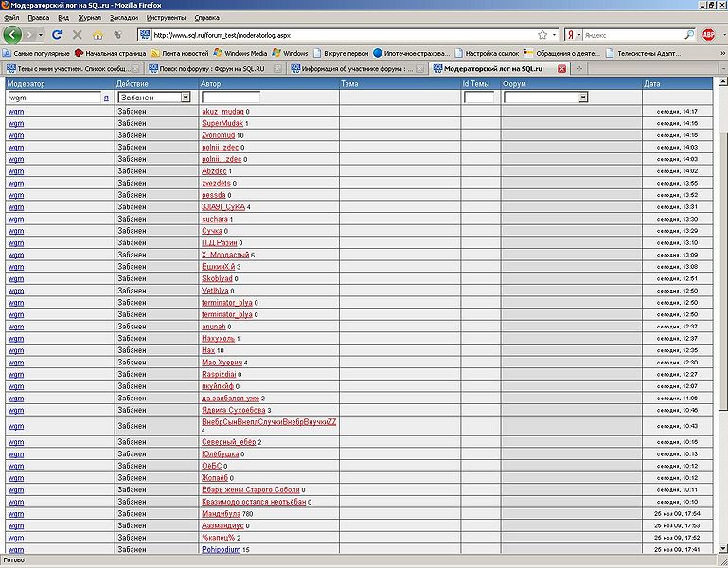Open the Инструменты menu
Viewport: 728px width, 568px height.
[166, 18]
